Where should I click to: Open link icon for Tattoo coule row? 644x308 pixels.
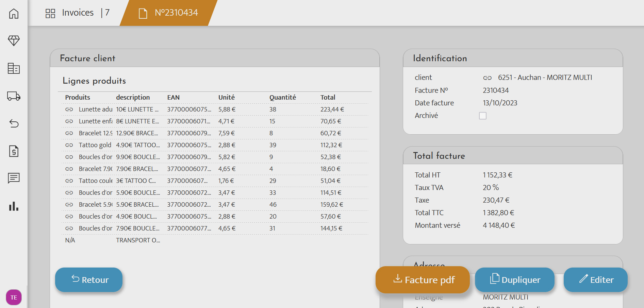(x=69, y=181)
